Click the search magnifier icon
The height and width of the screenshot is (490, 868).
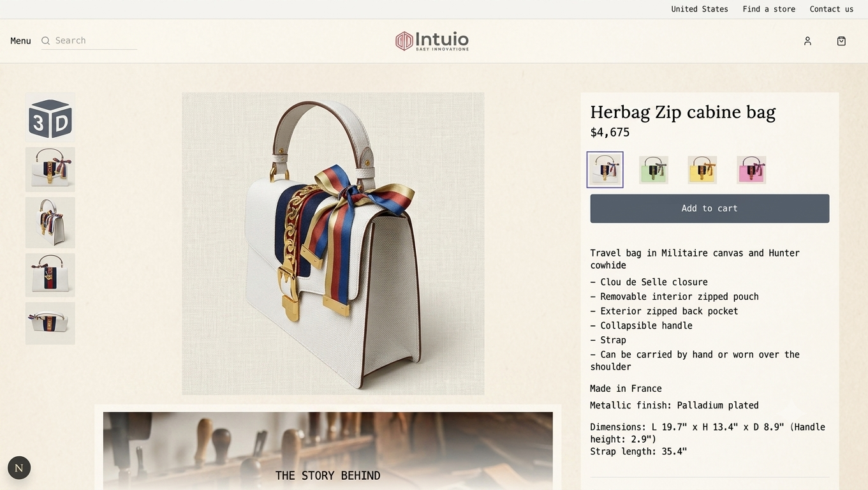pyautogui.click(x=46, y=41)
